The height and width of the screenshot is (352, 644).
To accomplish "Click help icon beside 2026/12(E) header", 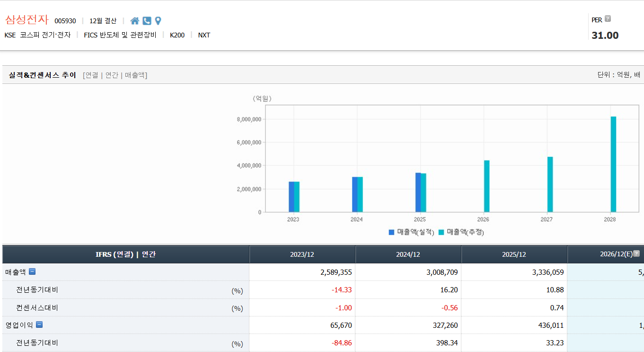I will click(636, 253).
